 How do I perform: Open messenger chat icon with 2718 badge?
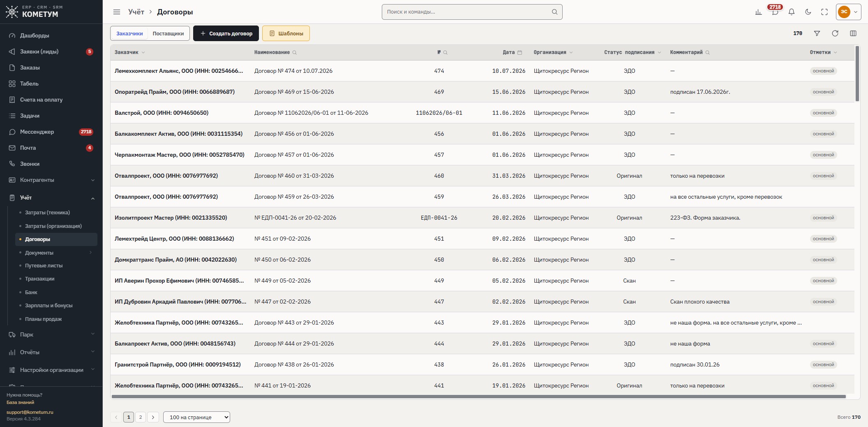775,12
